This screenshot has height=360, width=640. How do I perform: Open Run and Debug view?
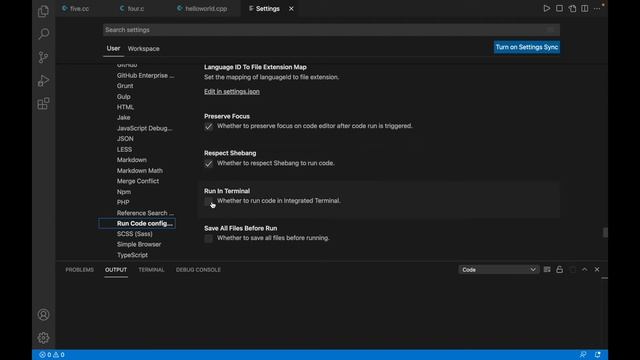tap(43, 80)
